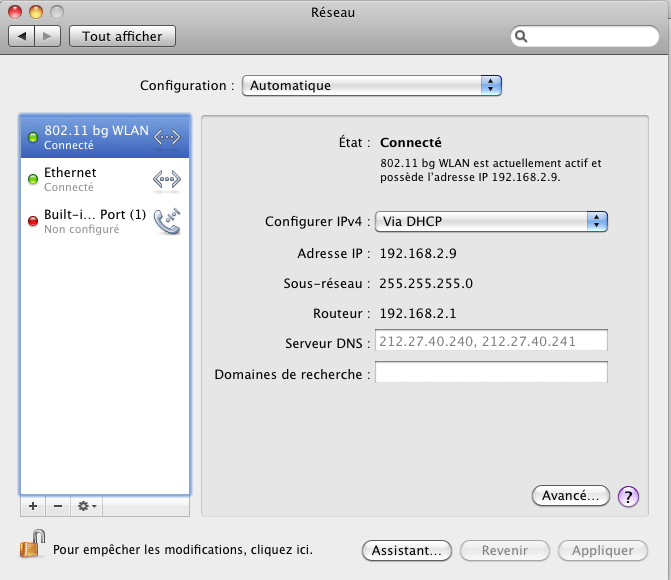Remove the selected service with minus button
671x580 pixels.
(x=58, y=506)
